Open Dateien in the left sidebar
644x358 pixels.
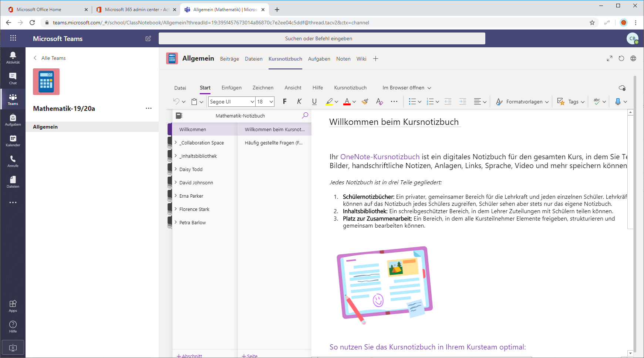[13, 182]
